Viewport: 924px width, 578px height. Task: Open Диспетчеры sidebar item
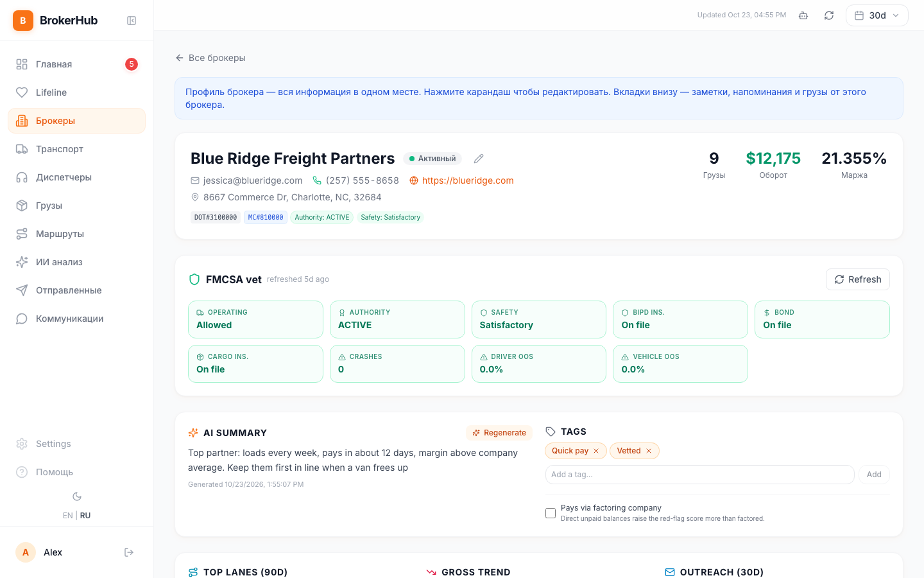pos(76,177)
